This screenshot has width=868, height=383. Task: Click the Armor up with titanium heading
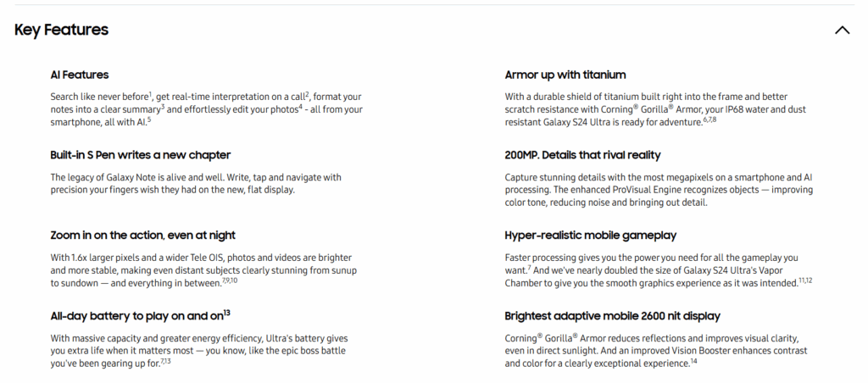click(x=565, y=75)
